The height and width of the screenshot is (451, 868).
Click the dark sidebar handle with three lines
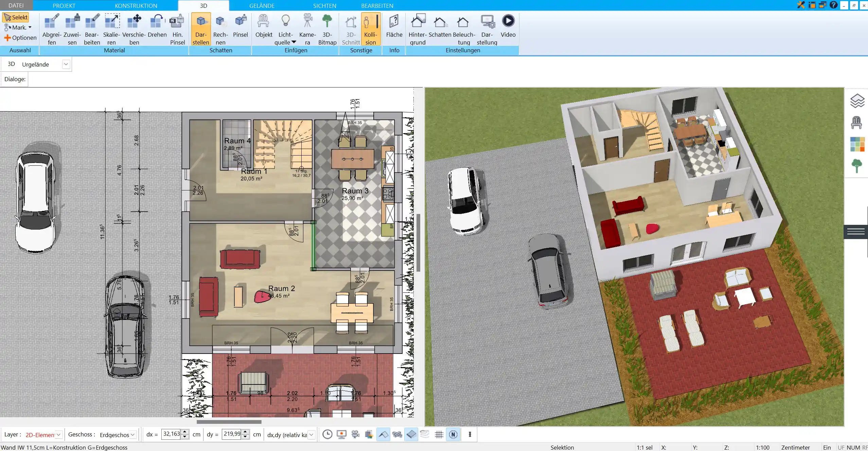coord(856,232)
